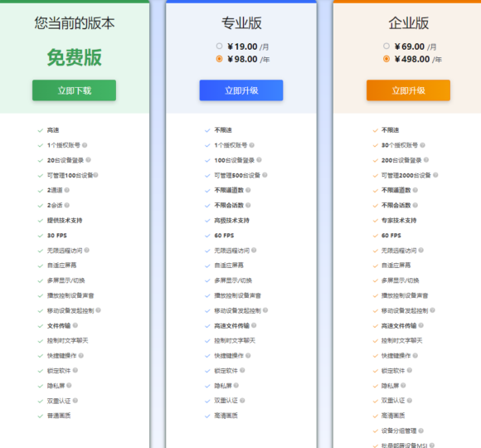
Task: Open help icon beside 专业版 双重认证
Action: [x=242, y=401]
